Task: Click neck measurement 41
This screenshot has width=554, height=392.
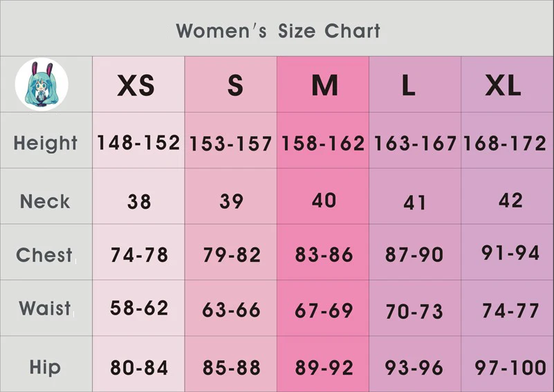Action: (x=414, y=203)
